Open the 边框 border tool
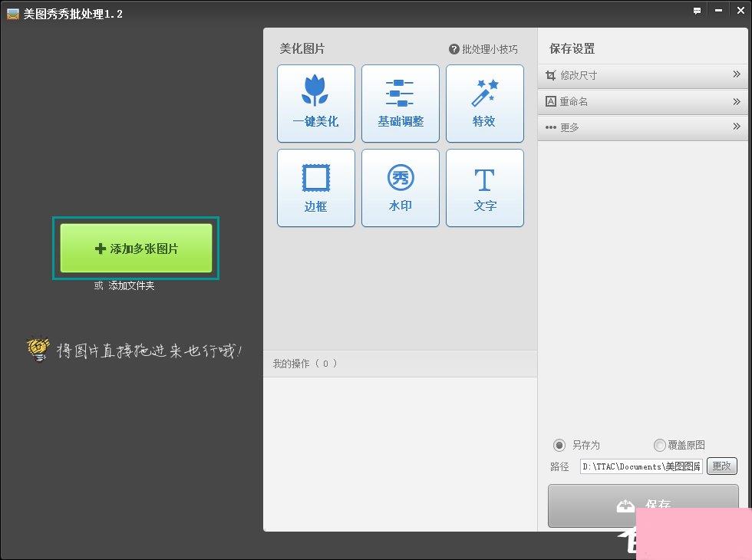The height and width of the screenshot is (560, 752). point(316,188)
